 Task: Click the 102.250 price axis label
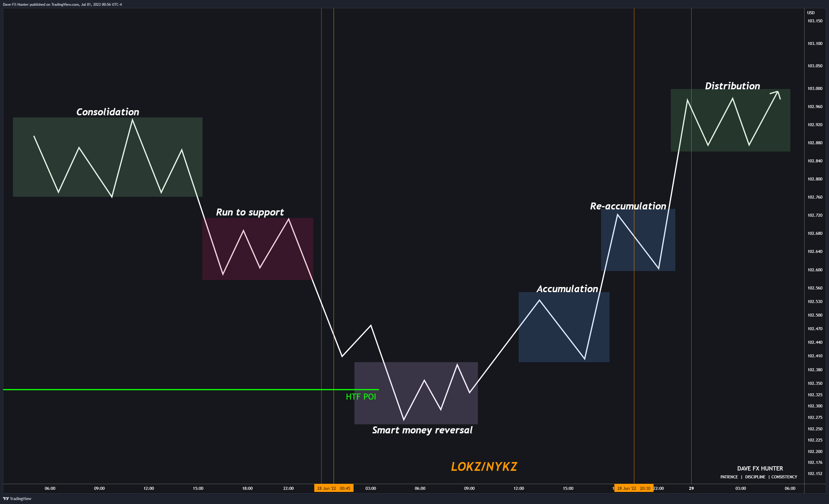(x=815, y=429)
